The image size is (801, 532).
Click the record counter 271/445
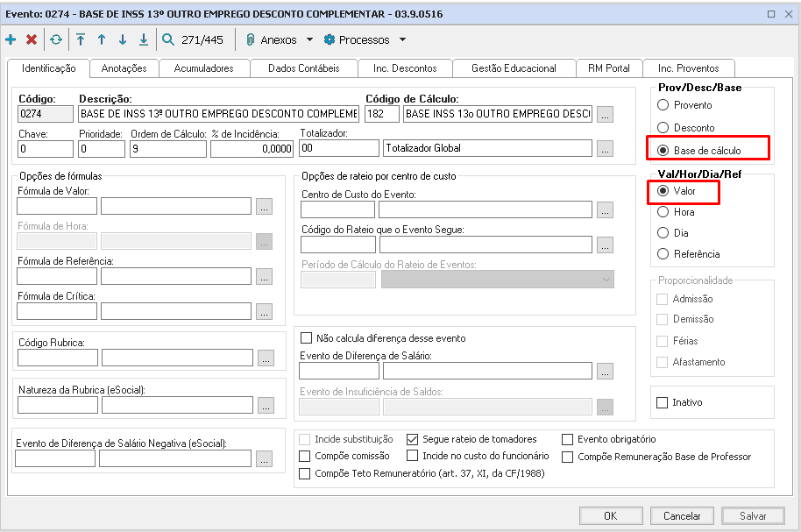(x=202, y=39)
